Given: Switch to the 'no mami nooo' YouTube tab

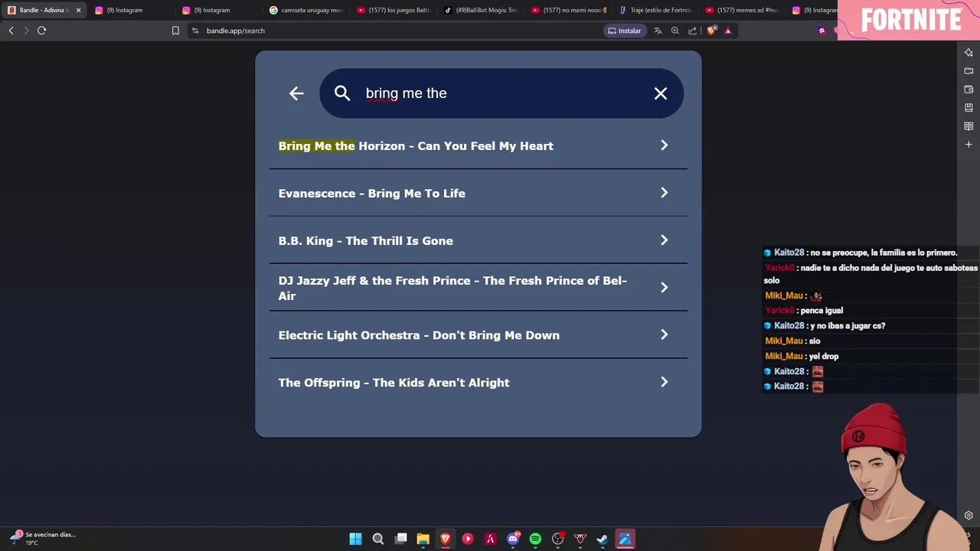Looking at the screenshot, I should point(568,10).
